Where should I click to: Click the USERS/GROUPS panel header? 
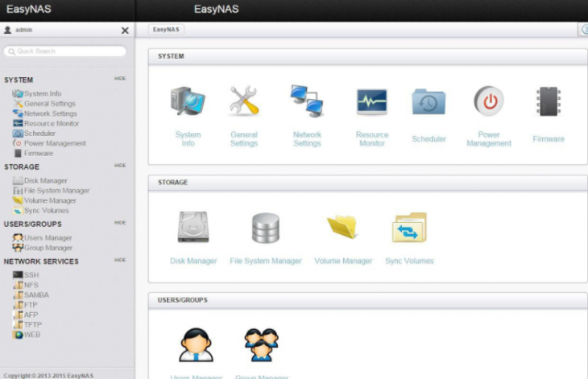click(368, 300)
